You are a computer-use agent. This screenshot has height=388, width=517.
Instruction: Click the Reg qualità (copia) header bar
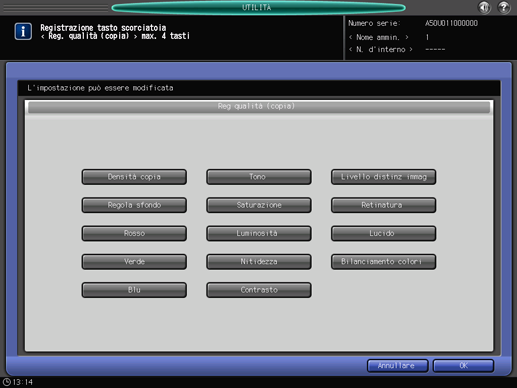[259, 107]
